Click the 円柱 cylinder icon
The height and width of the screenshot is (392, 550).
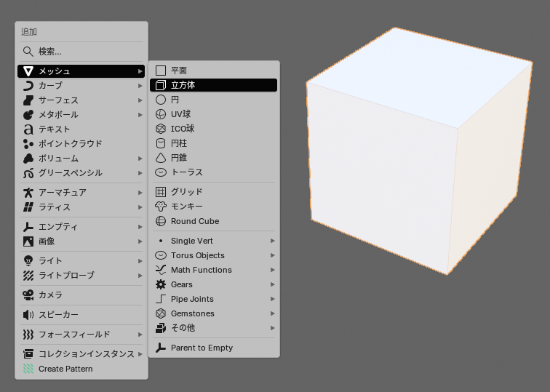click(x=161, y=143)
